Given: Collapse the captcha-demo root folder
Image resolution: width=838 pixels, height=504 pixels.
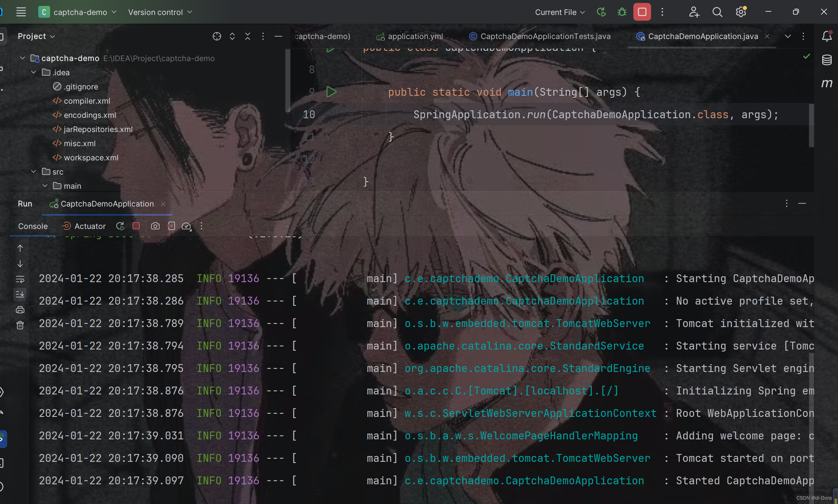Looking at the screenshot, I should (x=22, y=58).
